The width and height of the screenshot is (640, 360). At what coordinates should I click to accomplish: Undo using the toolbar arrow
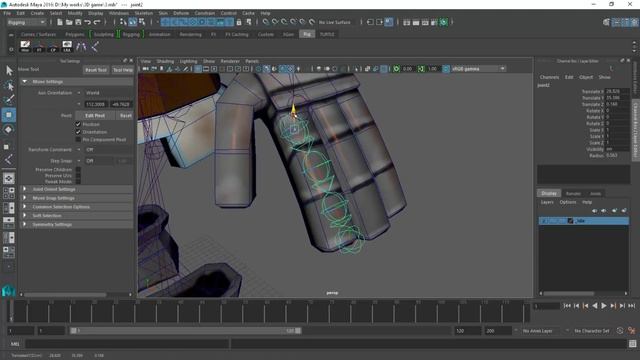pos(87,22)
